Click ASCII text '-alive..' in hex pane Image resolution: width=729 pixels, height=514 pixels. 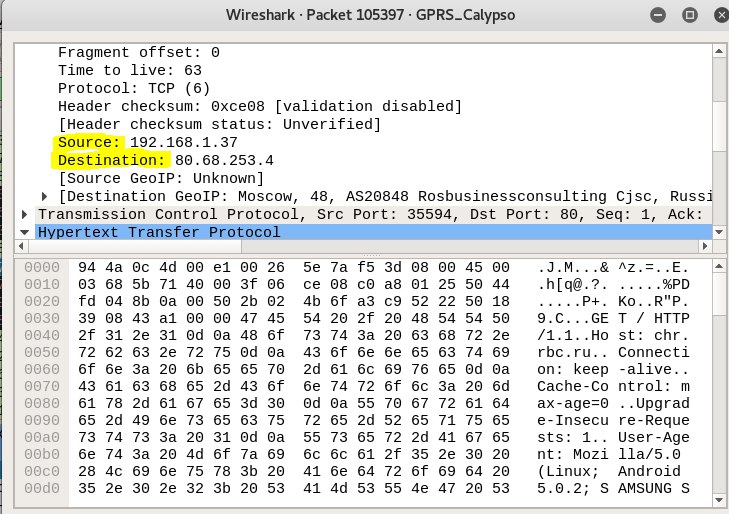(653, 369)
